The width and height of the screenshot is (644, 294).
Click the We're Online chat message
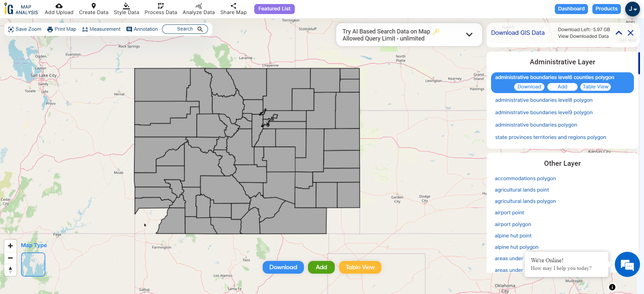point(567,264)
